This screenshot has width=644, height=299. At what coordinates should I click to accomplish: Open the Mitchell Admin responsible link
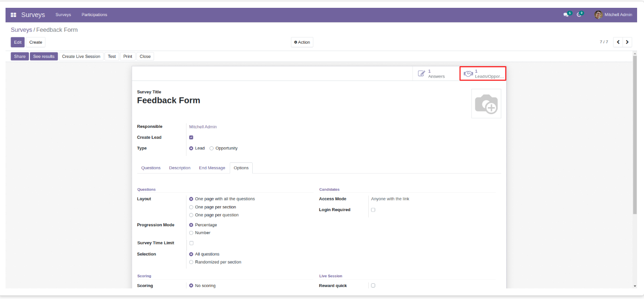coord(203,127)
